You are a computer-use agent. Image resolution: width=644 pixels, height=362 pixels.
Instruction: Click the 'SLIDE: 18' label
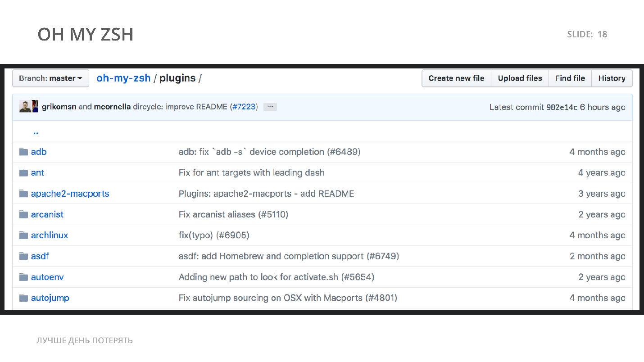pos(587,34)
